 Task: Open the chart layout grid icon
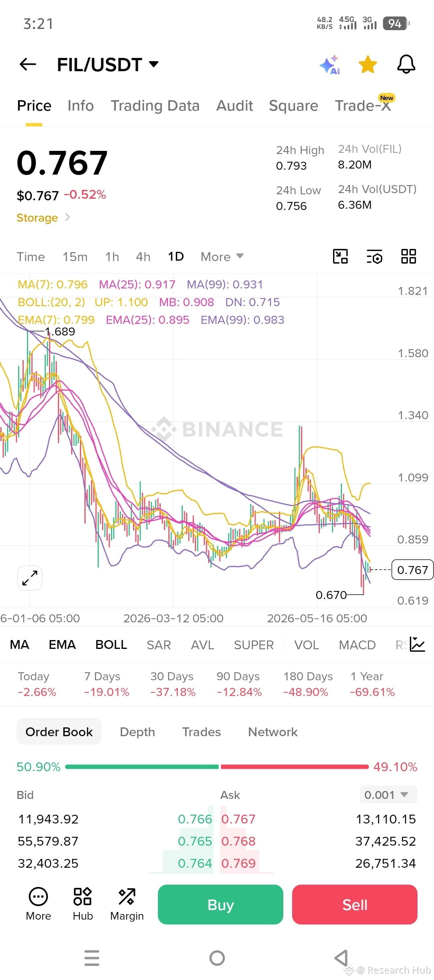pos(409,256)
